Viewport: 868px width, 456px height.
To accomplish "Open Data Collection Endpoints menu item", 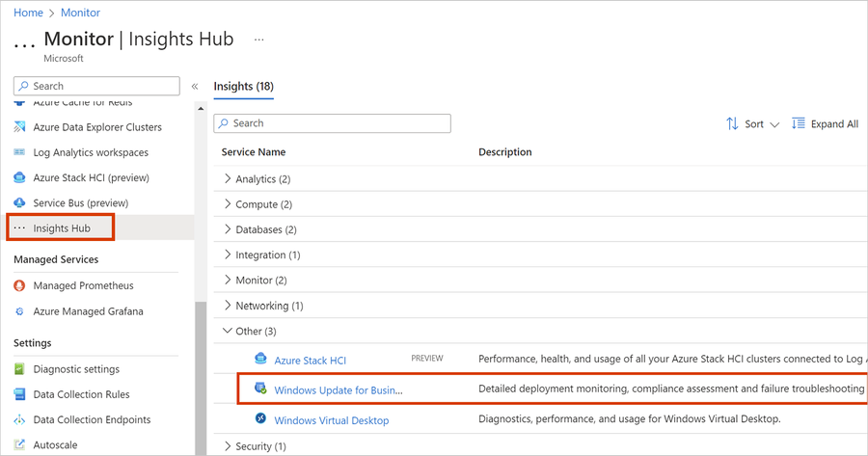I will click(x=92, y=420).
